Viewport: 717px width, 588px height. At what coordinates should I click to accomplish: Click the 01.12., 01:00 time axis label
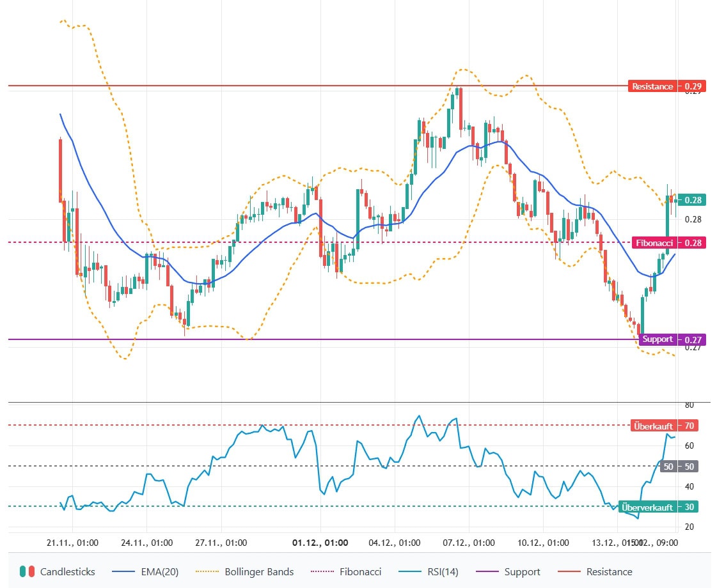320,543
